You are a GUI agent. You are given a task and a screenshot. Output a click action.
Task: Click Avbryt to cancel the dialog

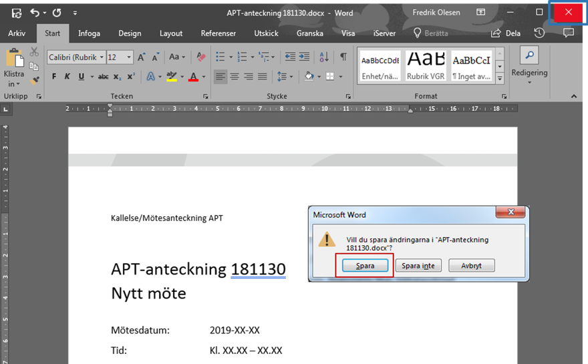(x=470, y=266)
